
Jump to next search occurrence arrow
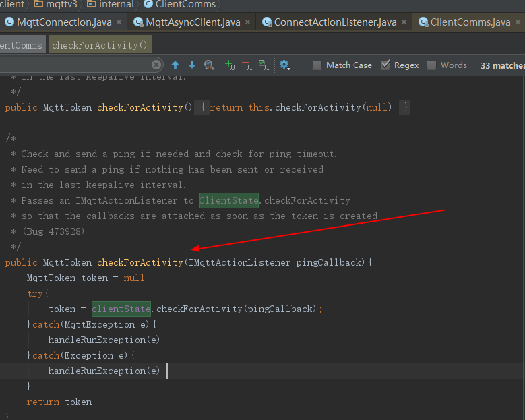click(192, 65)
